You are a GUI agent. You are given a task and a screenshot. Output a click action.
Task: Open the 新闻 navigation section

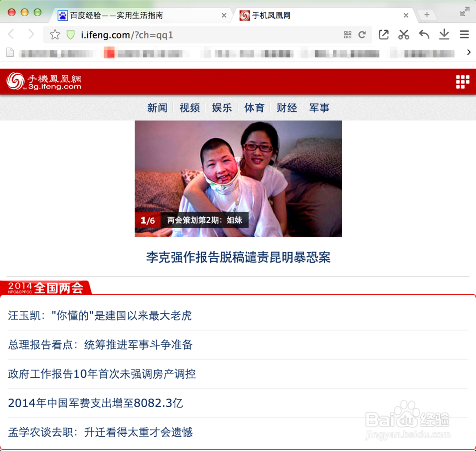157,108
